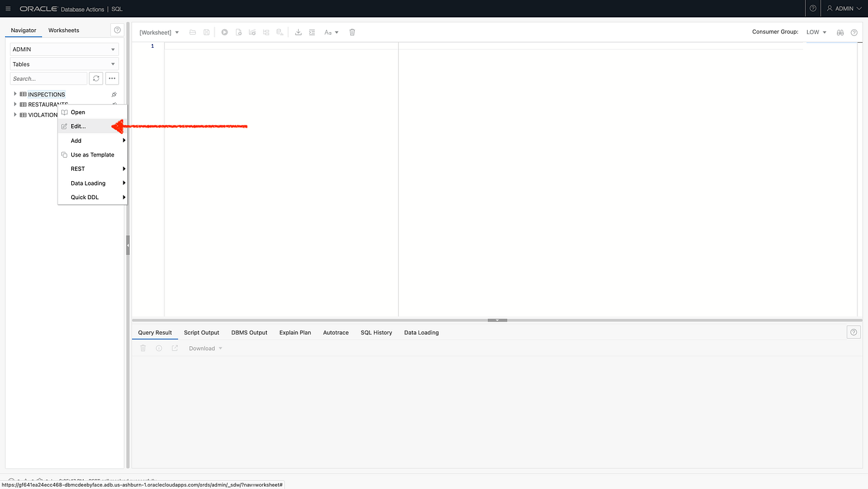This screenshot has height=489, width=868.
Task: Switch to the Explain Plan tab
Action: point(295,333)
